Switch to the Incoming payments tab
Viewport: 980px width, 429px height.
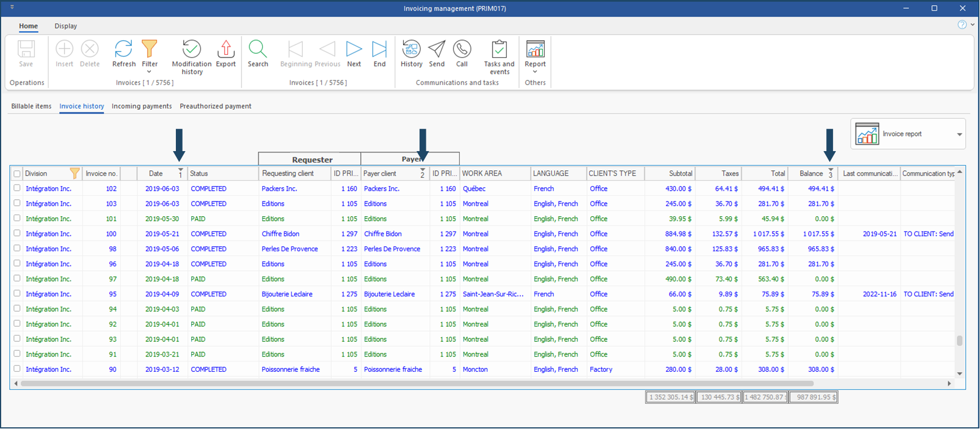(141, 106)
